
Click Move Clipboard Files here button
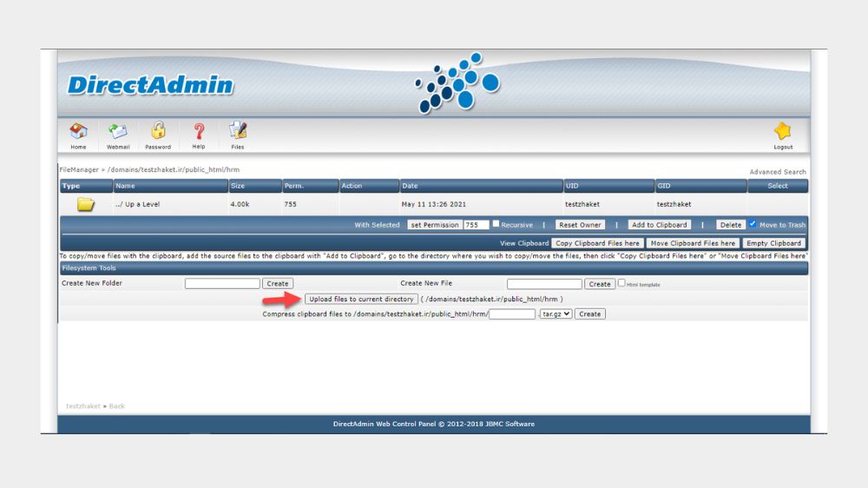pos(693,243)
